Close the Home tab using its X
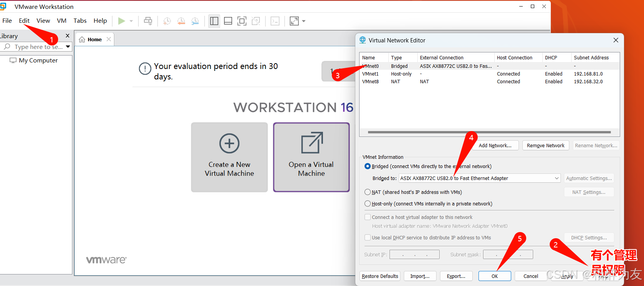The image size is (644, 286). [x=109, y=39]
